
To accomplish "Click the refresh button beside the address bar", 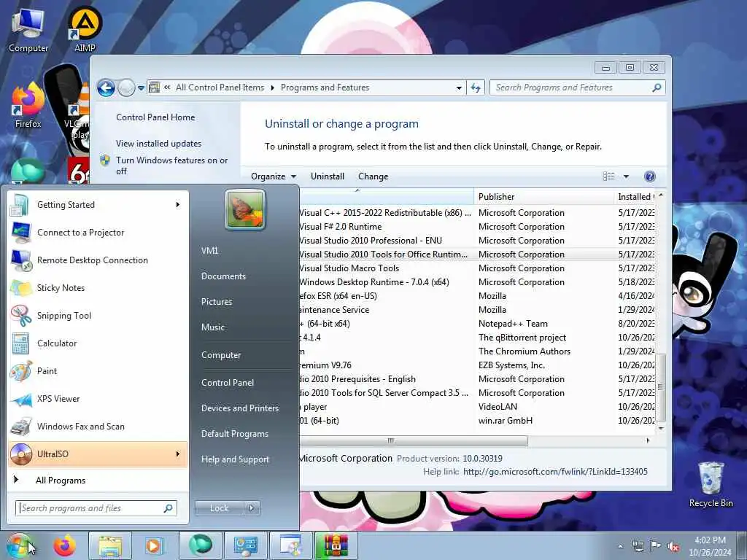I will (476, 87).
